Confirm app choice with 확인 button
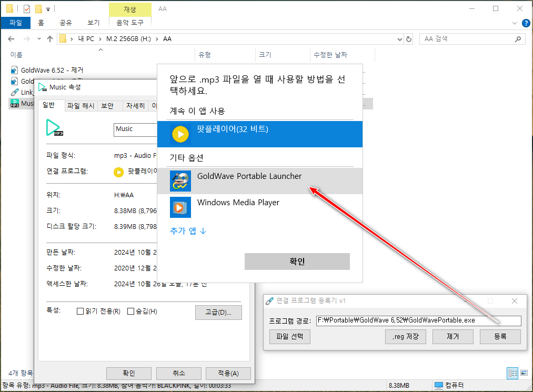Viewport: 533px width, 392px height. click(297, 262)
